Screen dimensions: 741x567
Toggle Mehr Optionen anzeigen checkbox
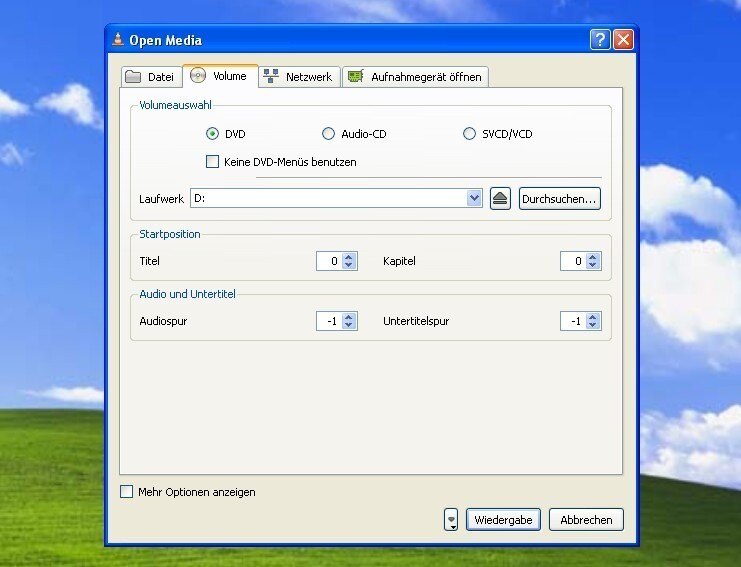(x=126, y=492)
